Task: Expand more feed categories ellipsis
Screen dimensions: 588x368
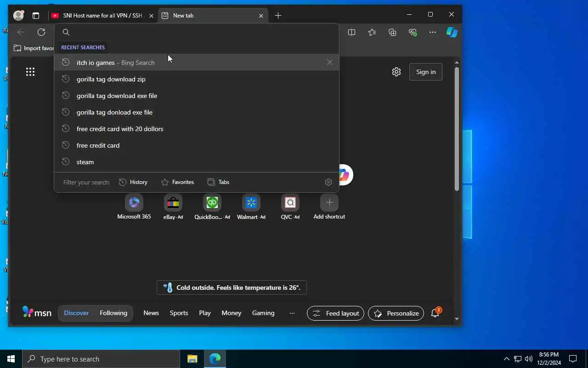Action: pyautogui.click(x=292, y=313)
